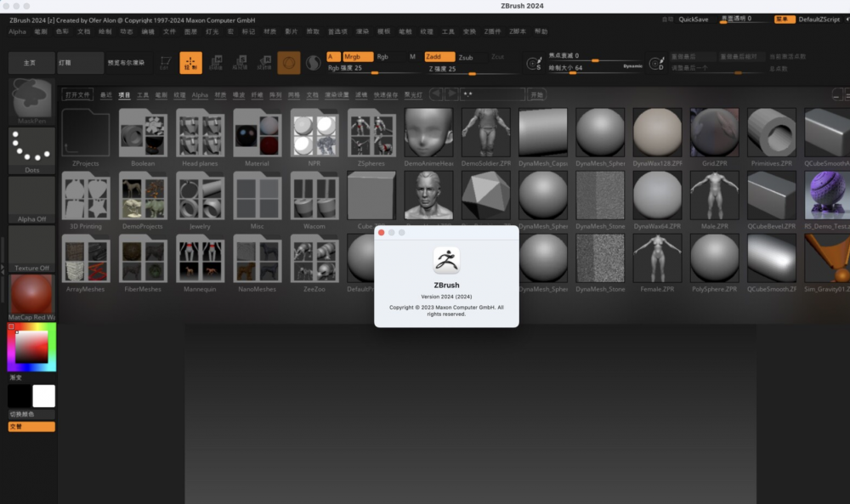This screenshot has height=504, width=850.
Task: Toggle the orange 菜单 button in top bar
Action: (785, 19)
